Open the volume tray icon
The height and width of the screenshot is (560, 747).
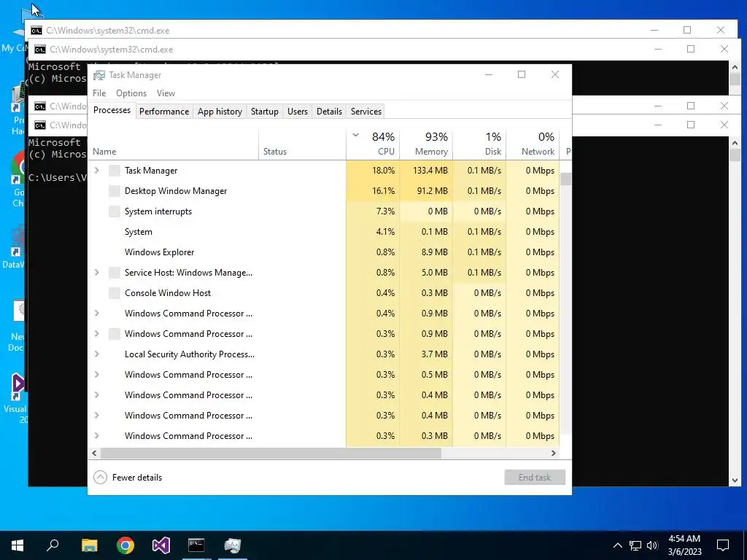coord(652,545)
